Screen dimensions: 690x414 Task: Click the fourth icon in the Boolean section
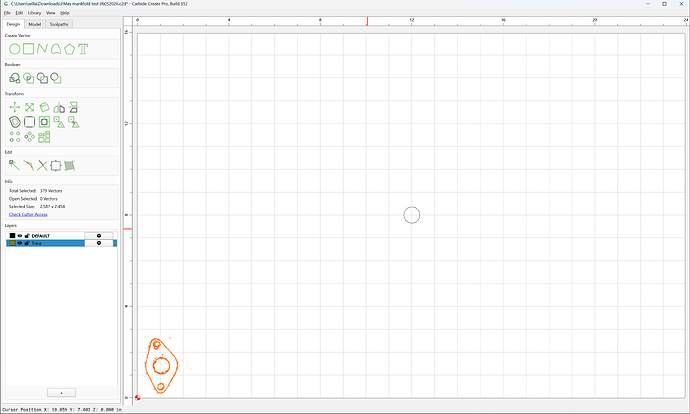coord(56,78)
